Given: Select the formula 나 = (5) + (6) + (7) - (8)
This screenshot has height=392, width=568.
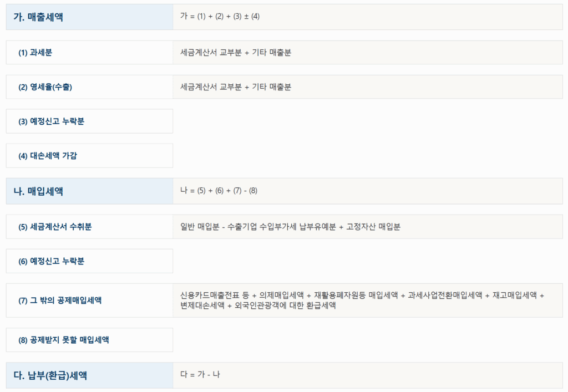Looking at the screenshot, I should tap(219, 191).
